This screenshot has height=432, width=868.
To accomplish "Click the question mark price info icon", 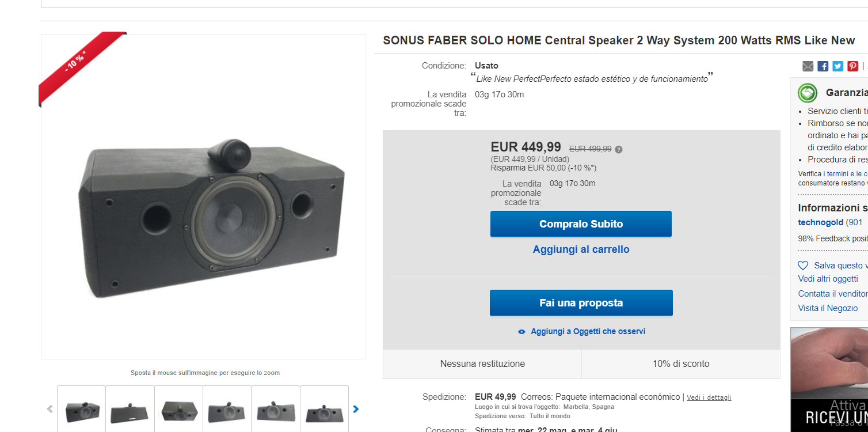I will 619,149.
